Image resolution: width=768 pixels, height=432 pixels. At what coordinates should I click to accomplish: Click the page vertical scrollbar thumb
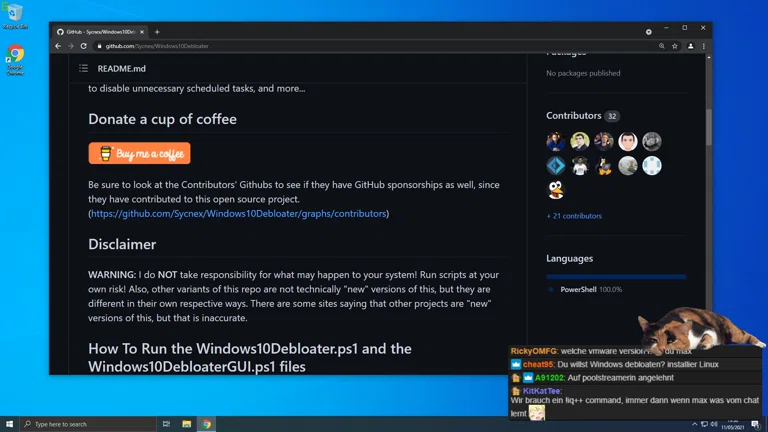709,127
